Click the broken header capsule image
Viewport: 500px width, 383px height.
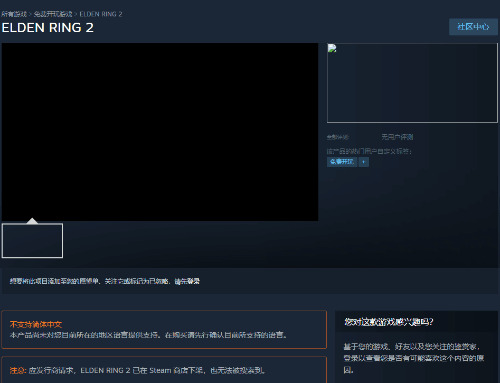412,83
